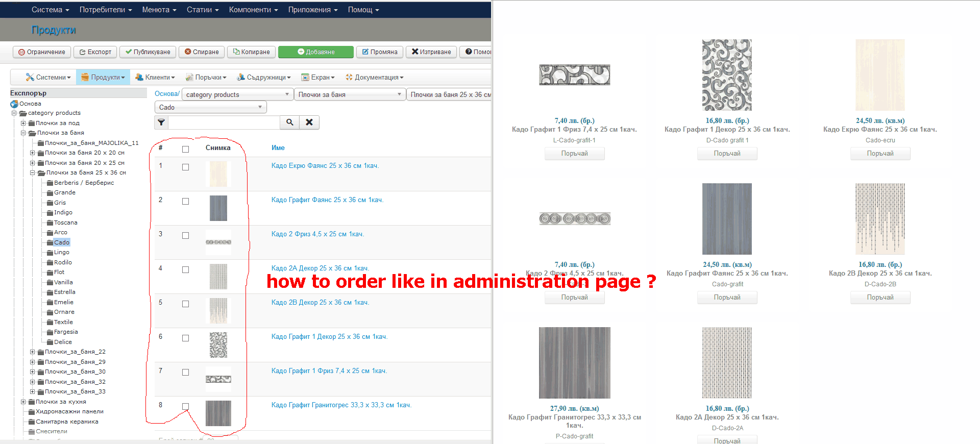980x444 pixels.
Task: Open the Поръчки submenu
Action: 206,78
